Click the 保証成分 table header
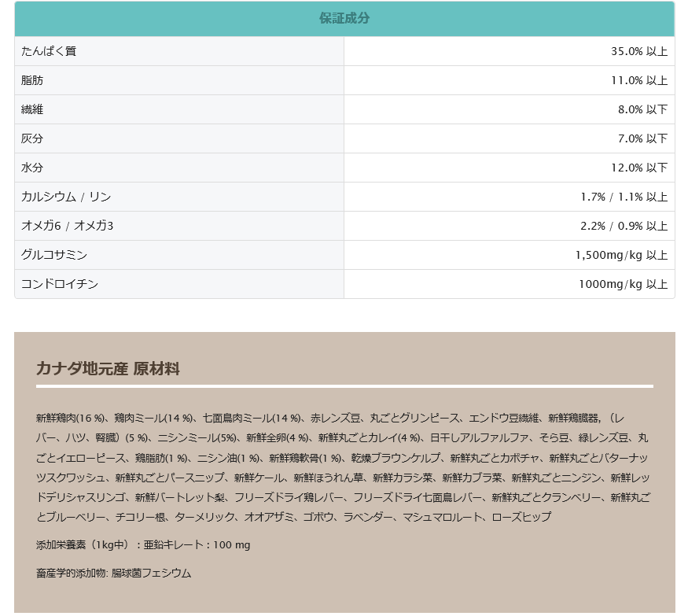This screenshot has height=616, width=688. coord(344,19)
